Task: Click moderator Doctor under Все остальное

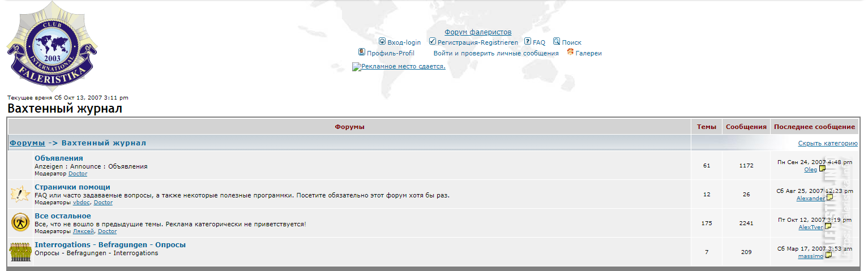Action: tap(108, 231)
